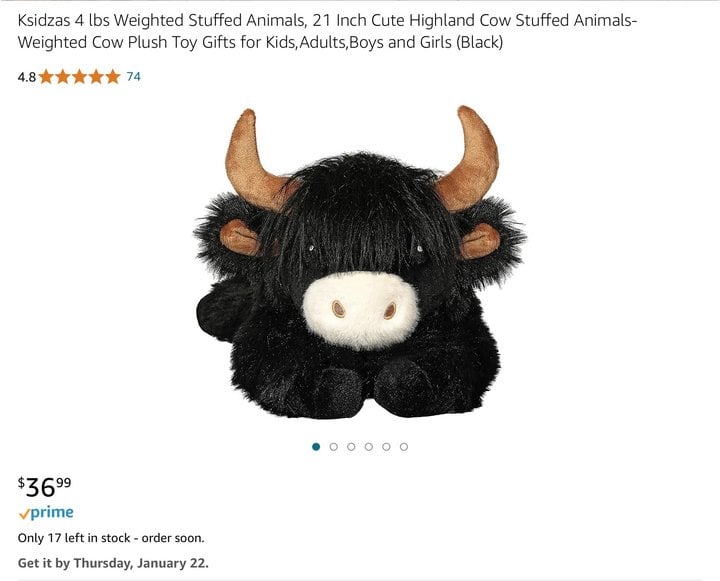
Task: Open the Ksidzas Weighted Stuffed Animals product title
Action: tap(327, 31)
